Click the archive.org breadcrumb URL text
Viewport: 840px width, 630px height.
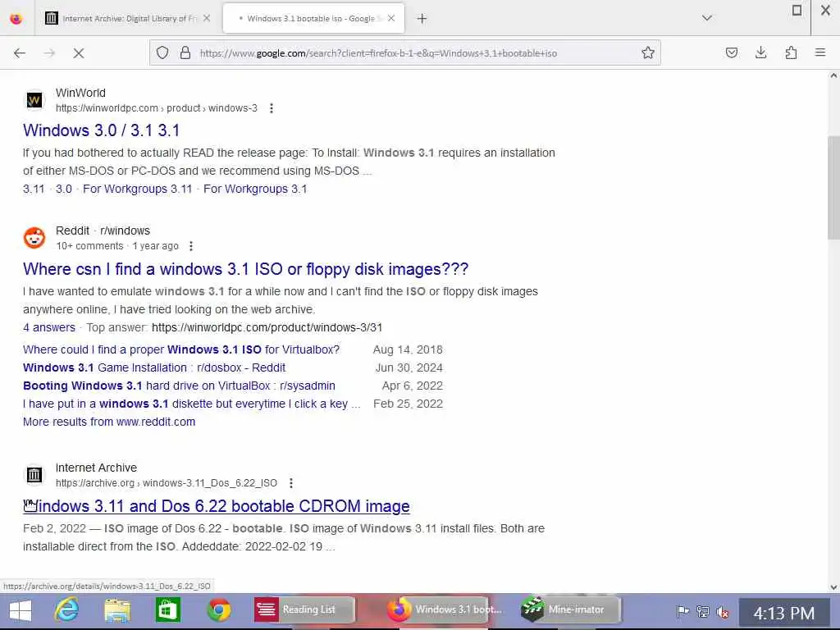167,483
